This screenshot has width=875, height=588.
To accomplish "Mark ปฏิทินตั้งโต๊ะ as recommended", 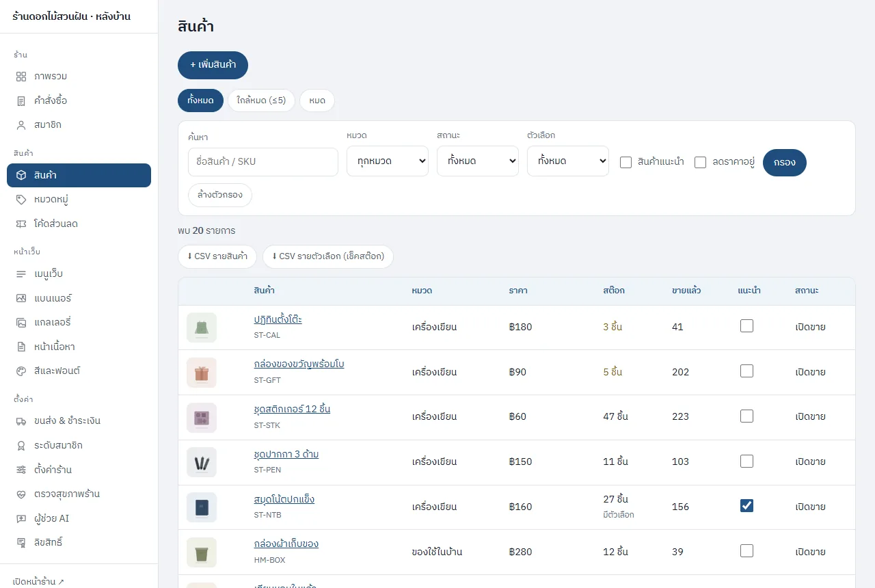I will pos(746,326).
